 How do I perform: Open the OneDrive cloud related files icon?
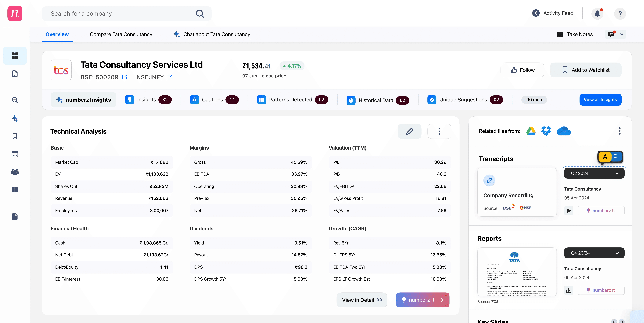tap(564, 131)
